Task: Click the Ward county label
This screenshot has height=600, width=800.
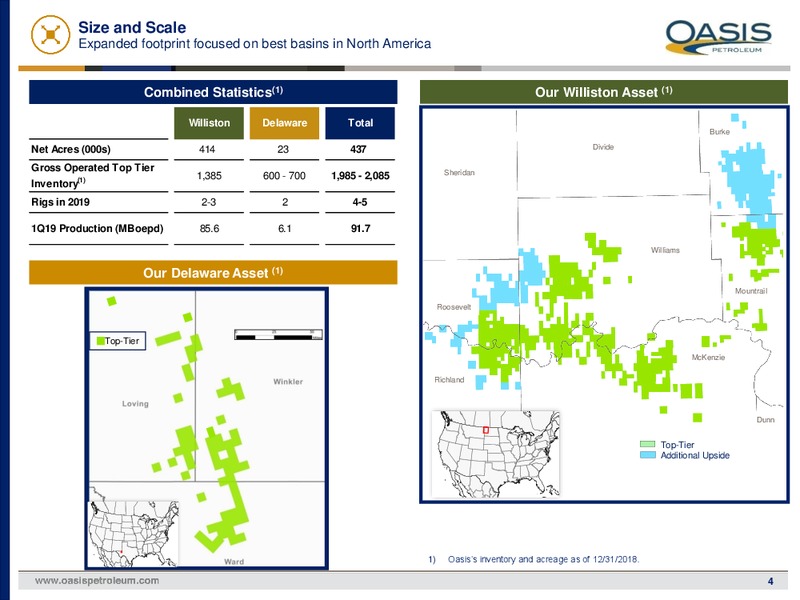Action: pos(234,562)
